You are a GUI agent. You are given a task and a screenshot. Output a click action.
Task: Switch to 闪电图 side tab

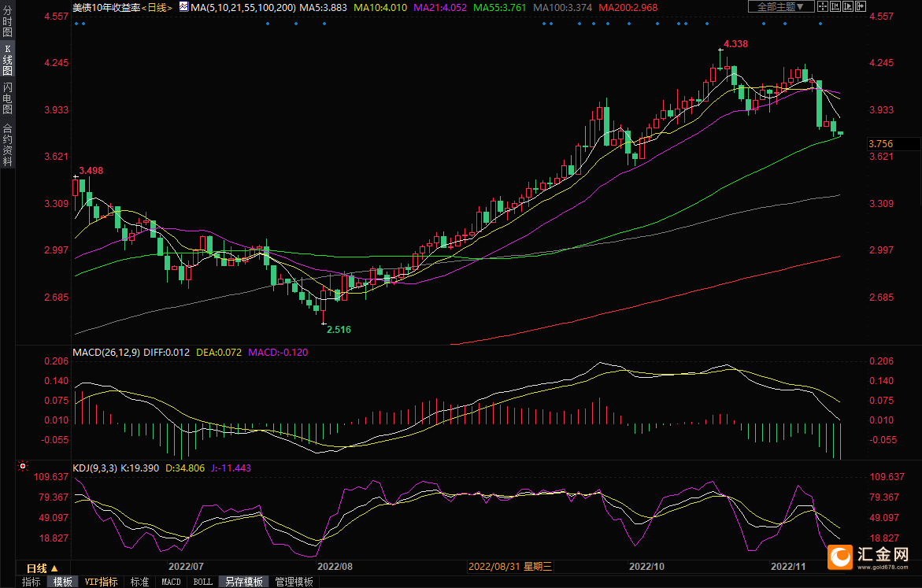(x=8, y=98)
